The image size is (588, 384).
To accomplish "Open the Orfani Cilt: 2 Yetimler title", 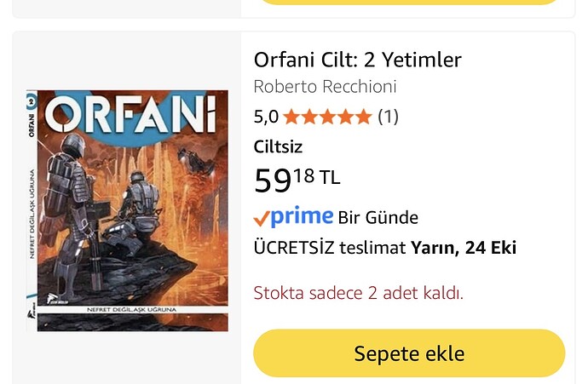I will click(x=357, y=60).
